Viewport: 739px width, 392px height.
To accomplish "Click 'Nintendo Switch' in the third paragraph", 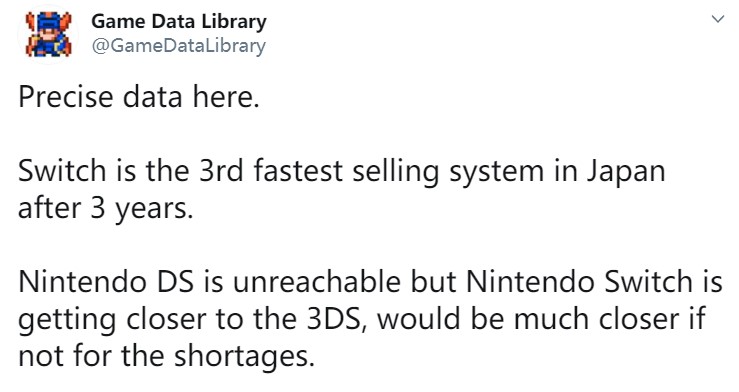I will (x=579, y=282).
